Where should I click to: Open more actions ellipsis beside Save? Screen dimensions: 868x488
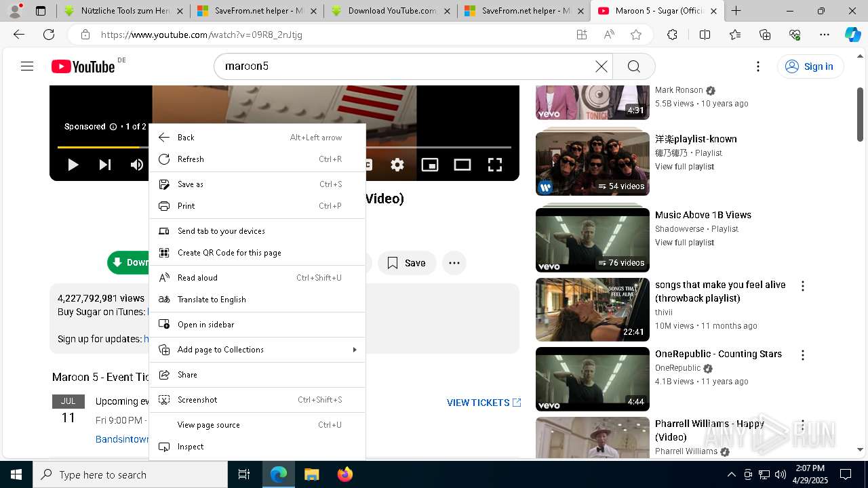coord(454,263)
